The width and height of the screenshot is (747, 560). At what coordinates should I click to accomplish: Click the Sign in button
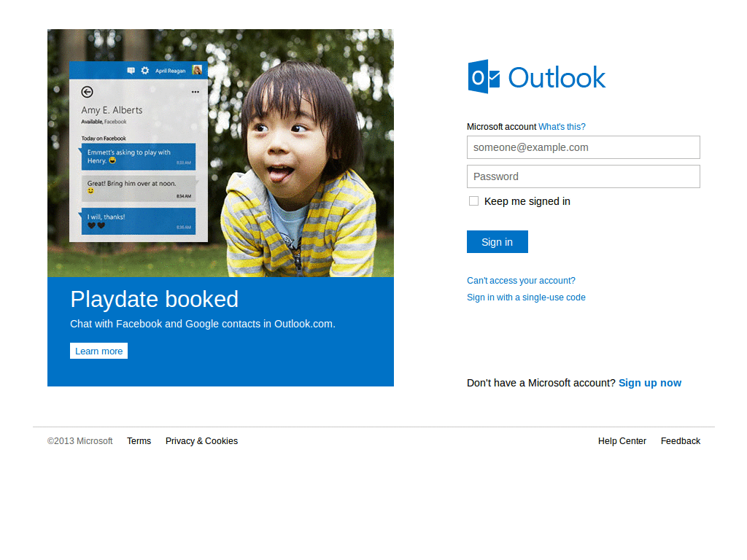497,242
